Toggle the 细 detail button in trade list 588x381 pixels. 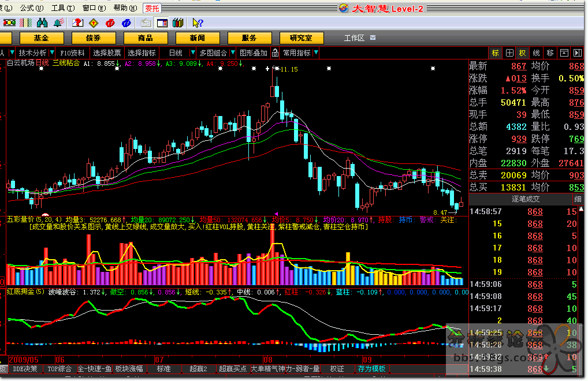click(x=578, y=199)
